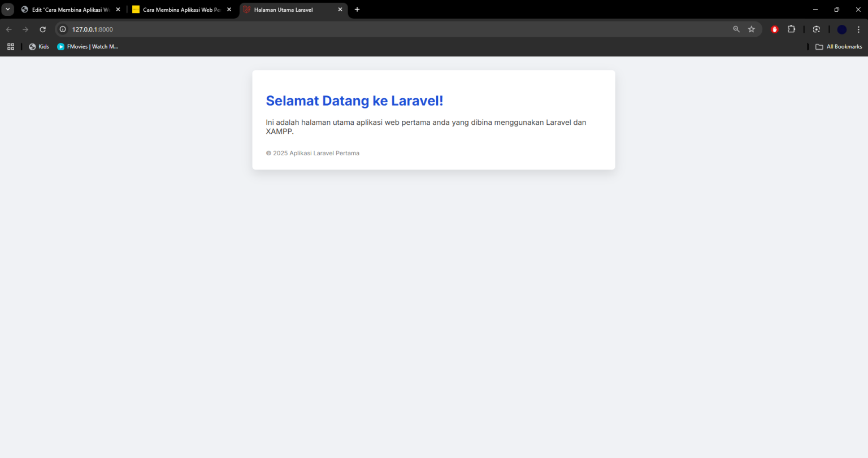Bookmark this page with the star

click(x=752, y=29)
